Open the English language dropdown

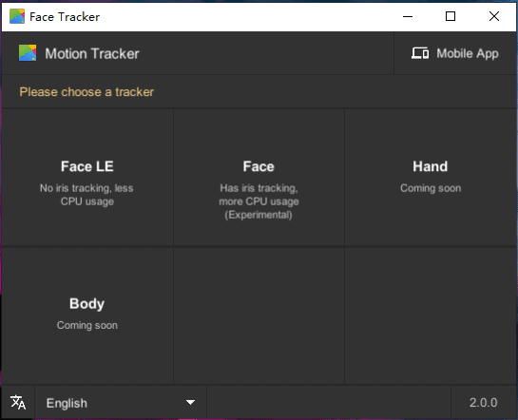pyautogui.click(x=121, y=403)
